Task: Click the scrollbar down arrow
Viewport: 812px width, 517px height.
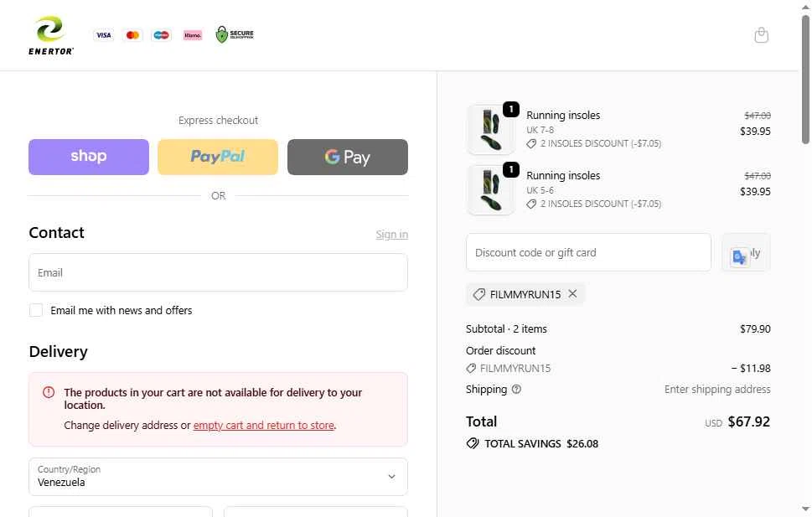Action: point(805,509)
